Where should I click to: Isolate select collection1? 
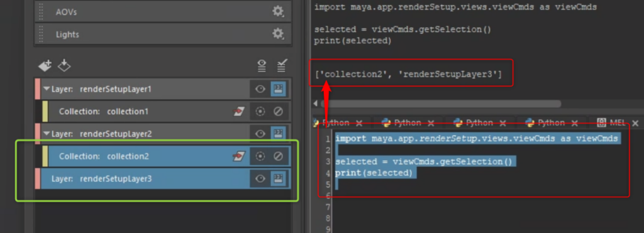pos(260,112)
